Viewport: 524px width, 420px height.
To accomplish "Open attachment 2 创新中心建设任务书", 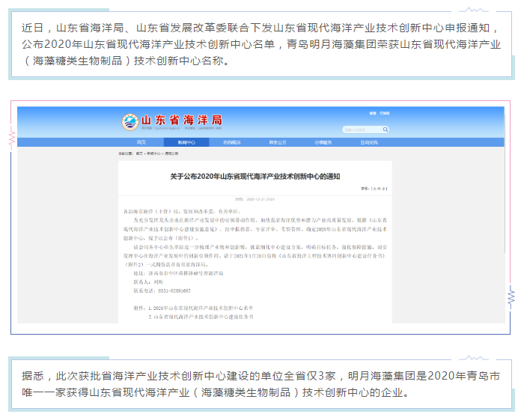I will (201, 317).
